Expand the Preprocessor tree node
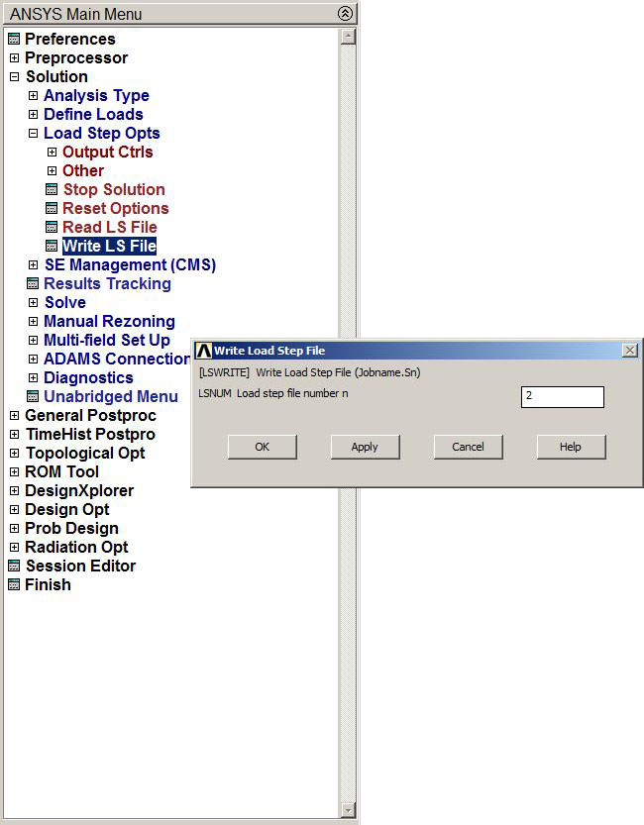 coord(14,58)
